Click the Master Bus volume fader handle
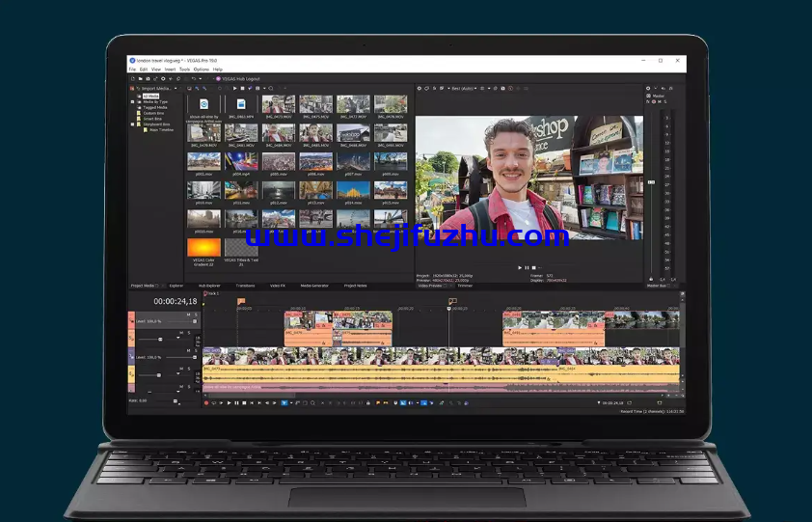This screenshot has height=522, width=812. (651, 182)
